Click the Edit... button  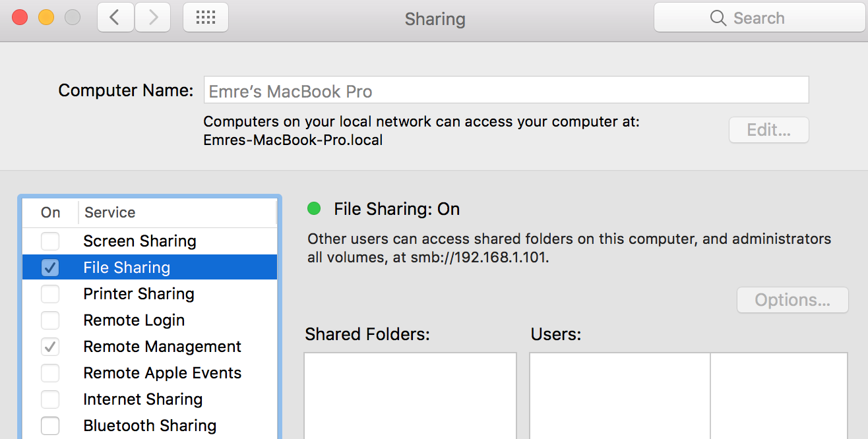pyautogui.click(x=768, y=130)
